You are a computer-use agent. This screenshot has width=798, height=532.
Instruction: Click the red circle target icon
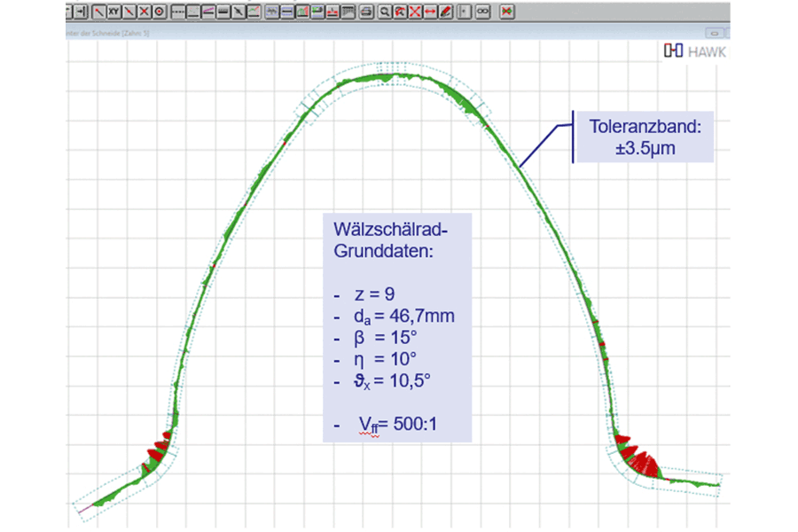pyautogui.click(x=160, y=12)
